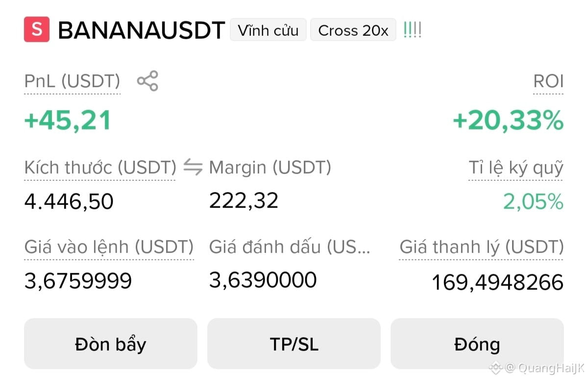The width and height of the screenshot is (588, 380).
Task: Tap the Cross 20x margin mode tag
Action: (x=353, y=30)
